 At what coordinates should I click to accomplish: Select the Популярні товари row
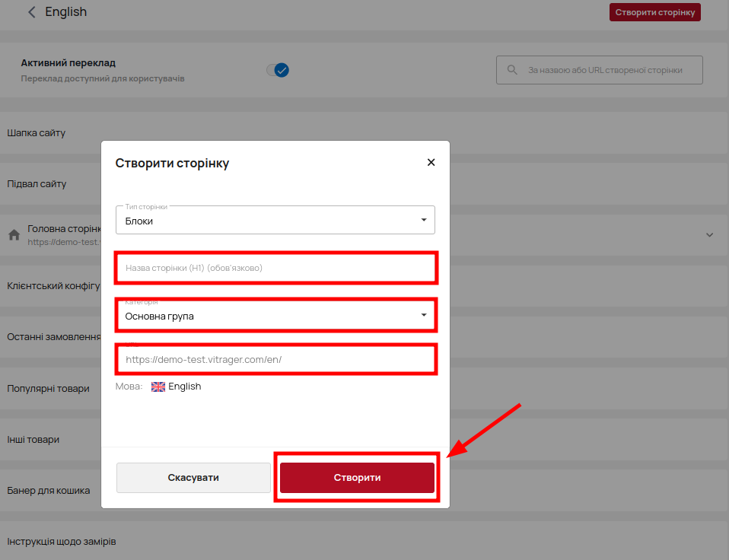(x=48, y=389)
